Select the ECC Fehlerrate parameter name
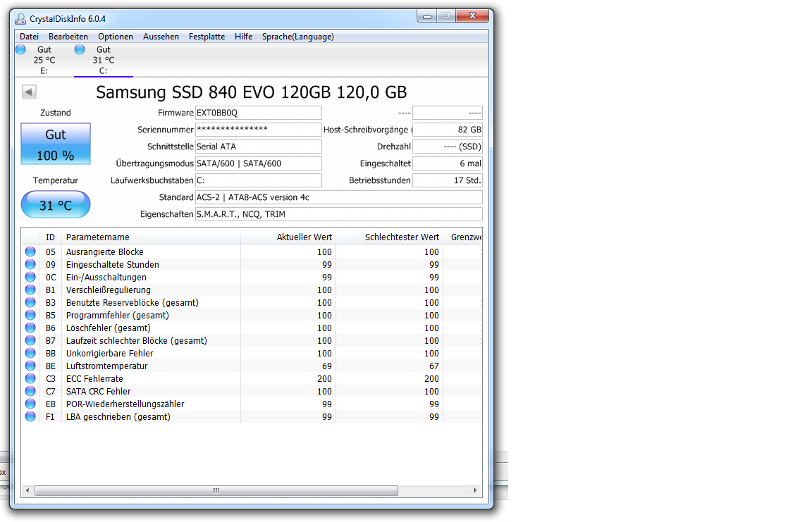The width and height of the screenshot is (812, 522). coord(94,379)
